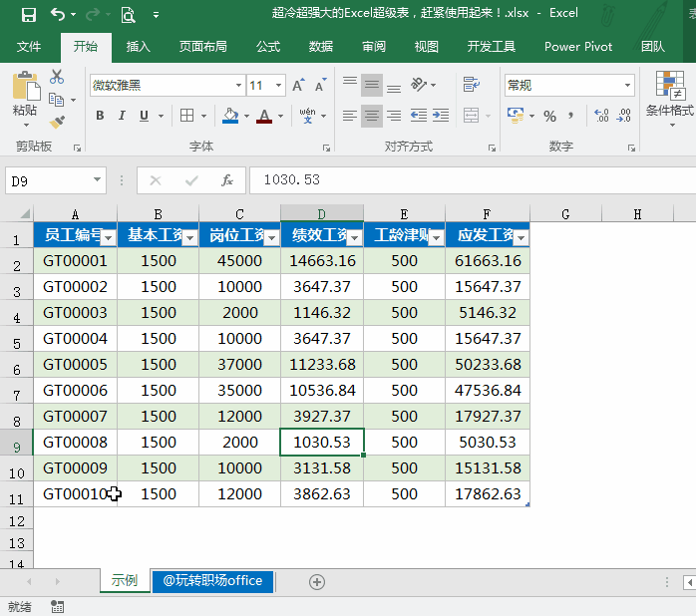Click the Select All corner triangle
This screenshot has height=616, width=696.
pyautogui.click(x=25, y=214)
